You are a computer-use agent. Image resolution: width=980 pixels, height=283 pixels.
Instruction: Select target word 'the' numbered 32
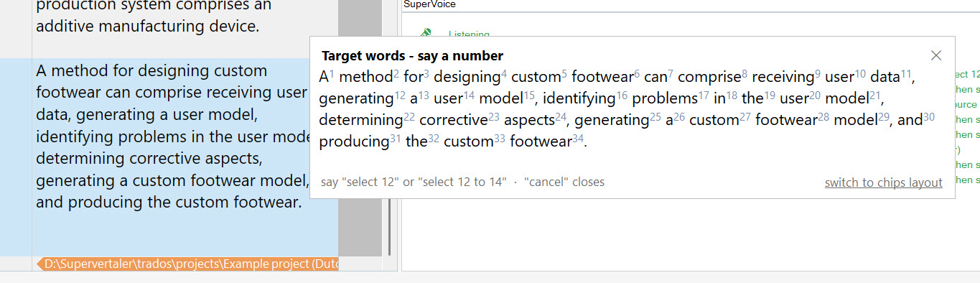416,141
